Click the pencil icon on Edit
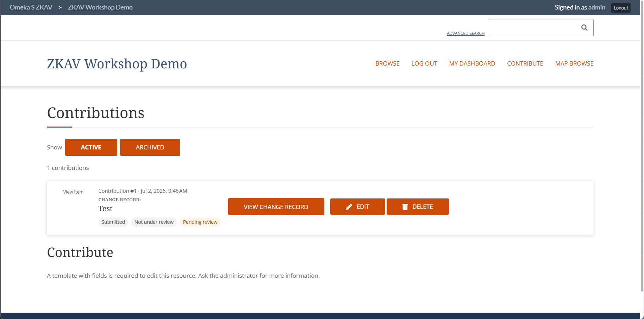 pos(349,207)
